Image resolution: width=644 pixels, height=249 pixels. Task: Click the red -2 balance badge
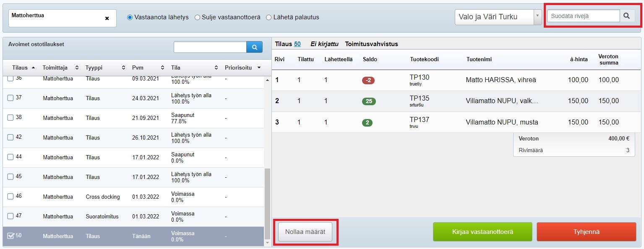368,80
